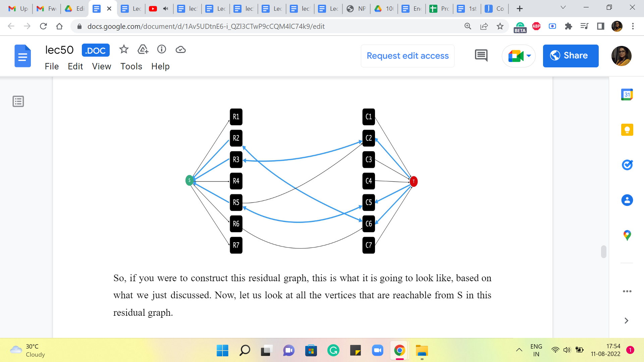Mute the YouTube tab audio
Viewport: 644px width, 362px height.
pyautogui.click(x=165, y=9)
